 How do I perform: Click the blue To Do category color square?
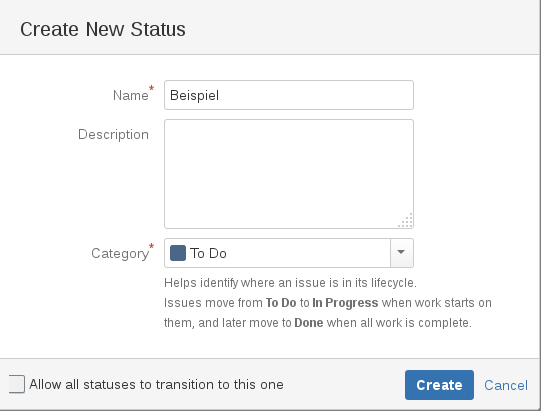(178, 253)
